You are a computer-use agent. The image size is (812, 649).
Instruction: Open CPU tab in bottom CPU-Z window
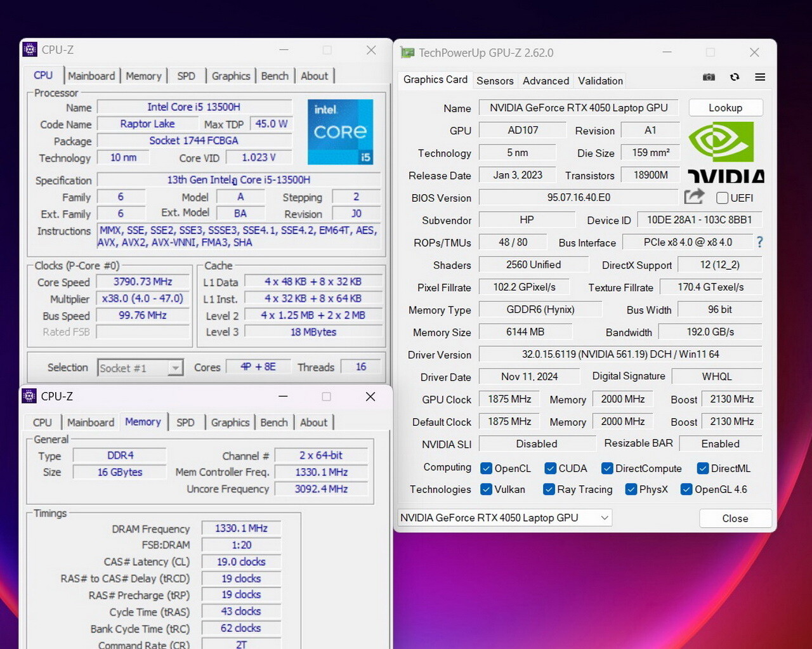(x=43, y=423)
